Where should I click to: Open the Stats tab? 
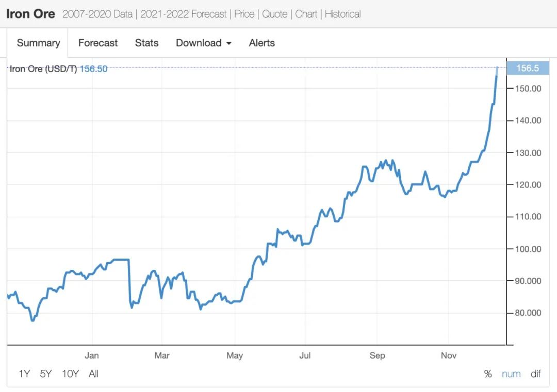pos(146,43)
